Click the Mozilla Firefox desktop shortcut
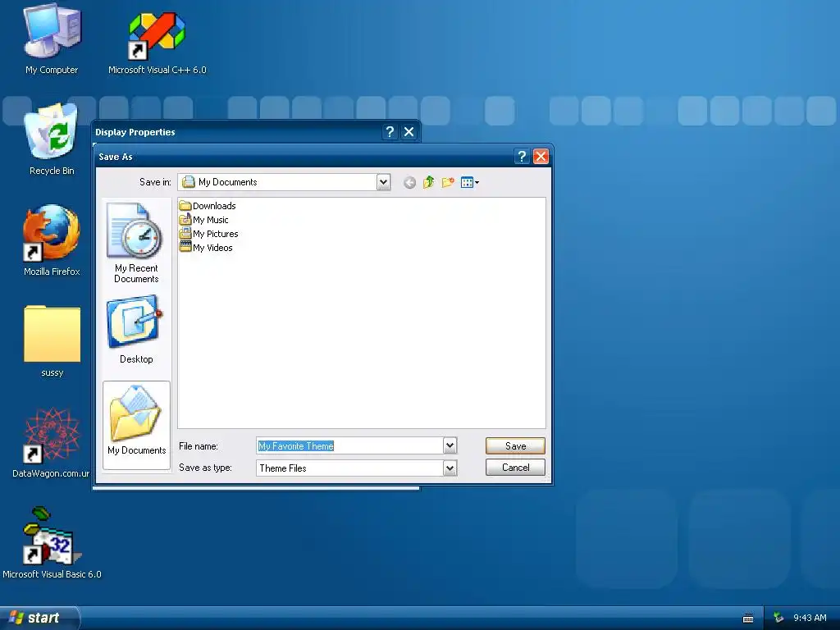Image resolution: width=840 pixels, height=630 pixels. pos(52,240)
